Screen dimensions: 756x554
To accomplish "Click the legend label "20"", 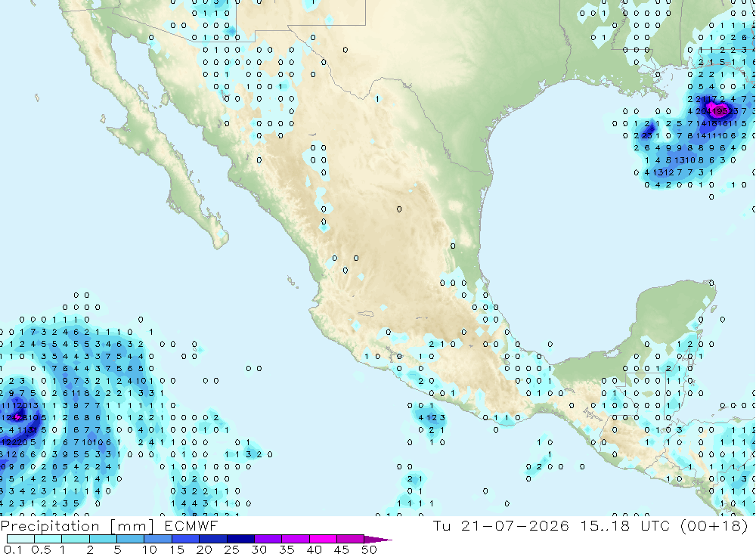I will pyautogui.click(x=204, y=549).
